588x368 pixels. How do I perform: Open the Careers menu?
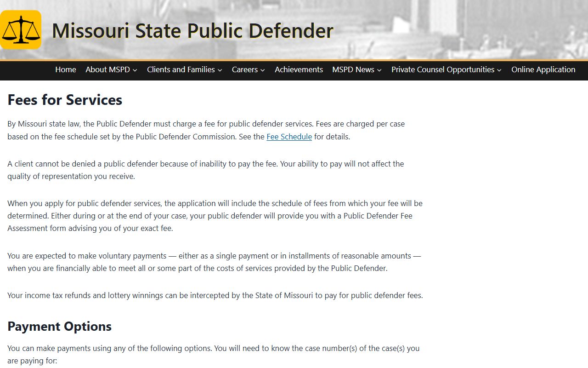coord(245,69)
